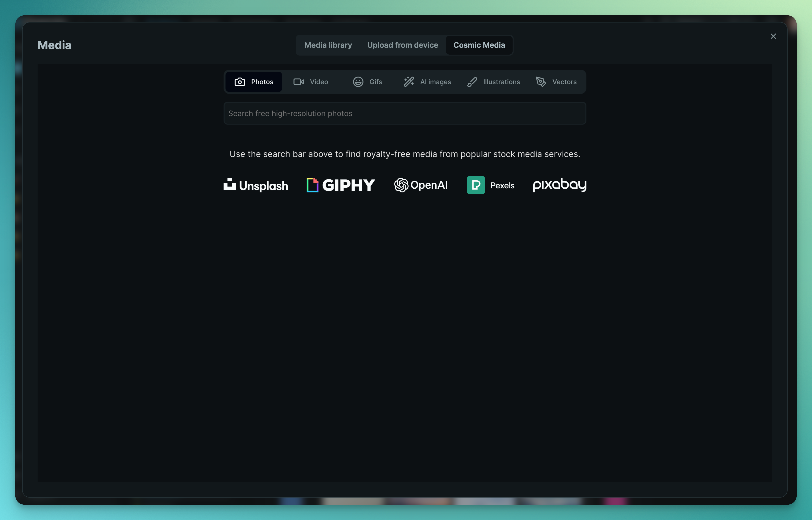Select the AI images label

(x=436, y=82)
